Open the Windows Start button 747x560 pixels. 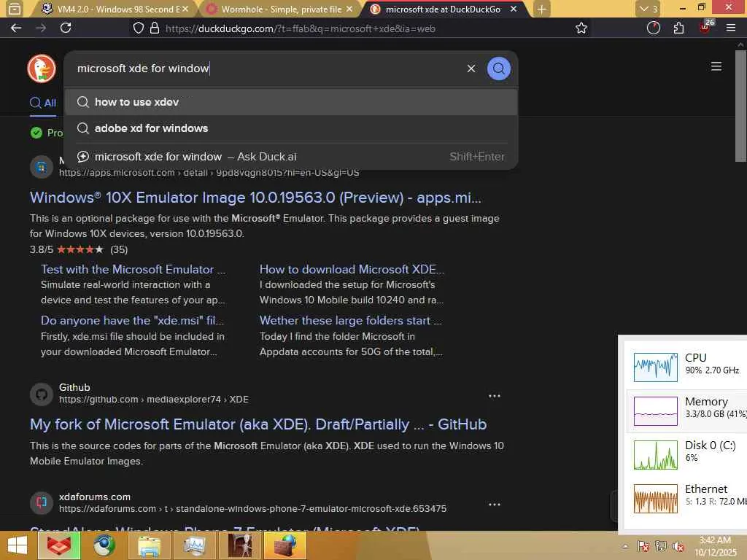point(18,545)
